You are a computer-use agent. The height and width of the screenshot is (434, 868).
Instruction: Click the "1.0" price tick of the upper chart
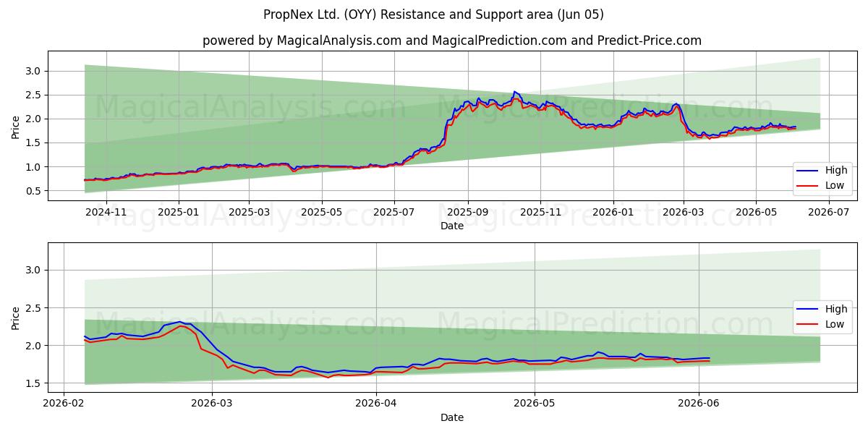pyautogui.click(x=34, y=167)
